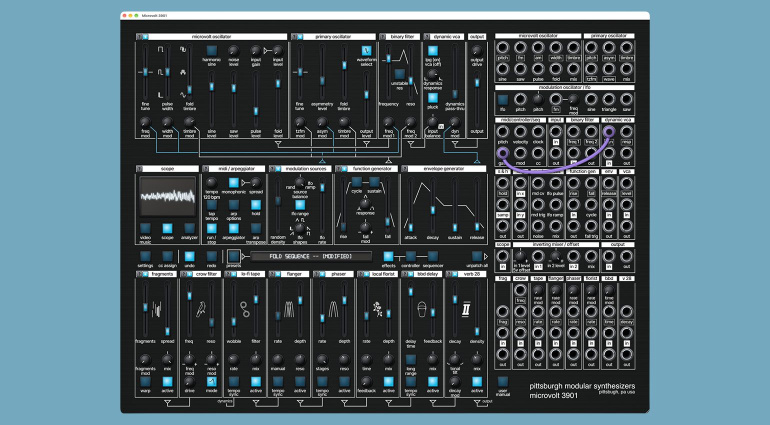This screenshot has width=770, height=425.
Task: Toggle the blue verb 28 header button
Action: 454,274
